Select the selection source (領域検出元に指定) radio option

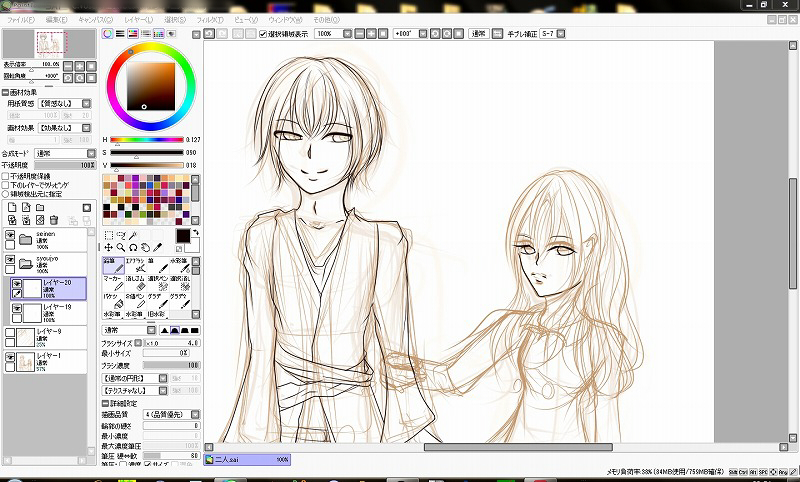click(x=6, y=194)
